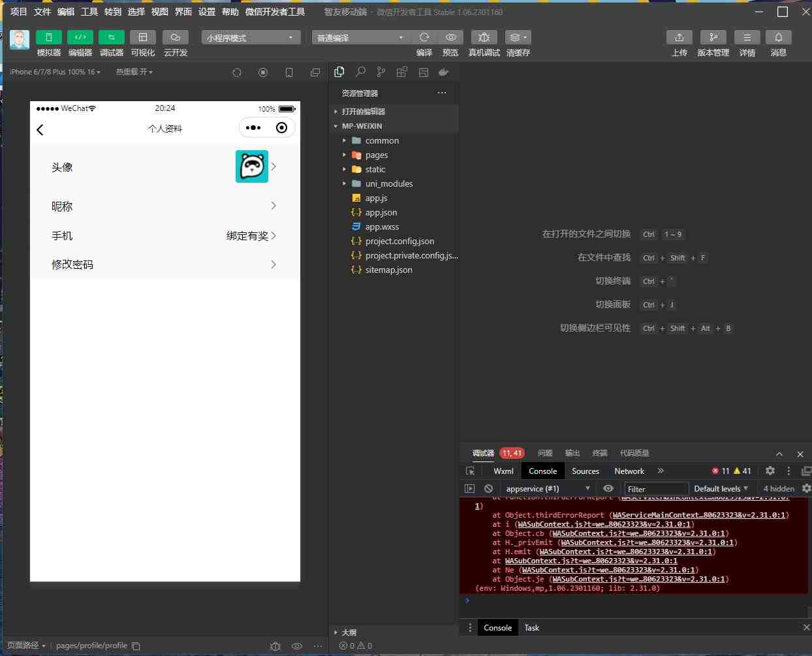Start 真机调试 remote debugging

tap(484, 37)
